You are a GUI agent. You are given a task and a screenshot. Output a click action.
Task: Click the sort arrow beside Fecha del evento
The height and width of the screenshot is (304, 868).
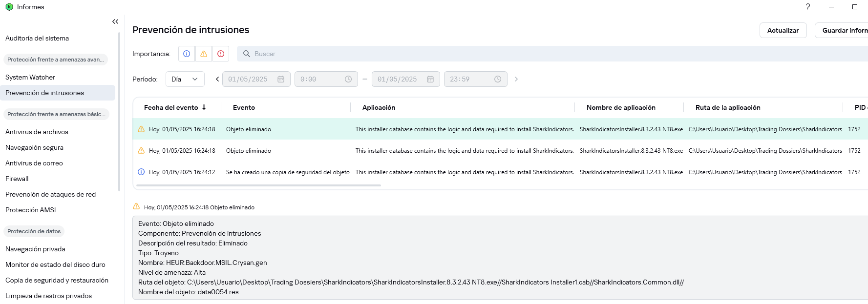click(x=204, y=107)
